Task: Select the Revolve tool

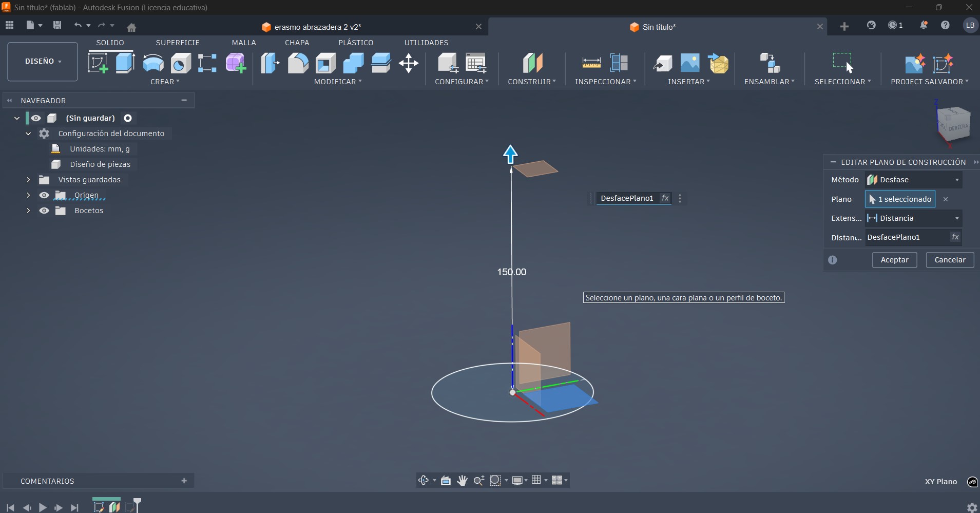Action: pyautogui.click(x=153, y=63)
